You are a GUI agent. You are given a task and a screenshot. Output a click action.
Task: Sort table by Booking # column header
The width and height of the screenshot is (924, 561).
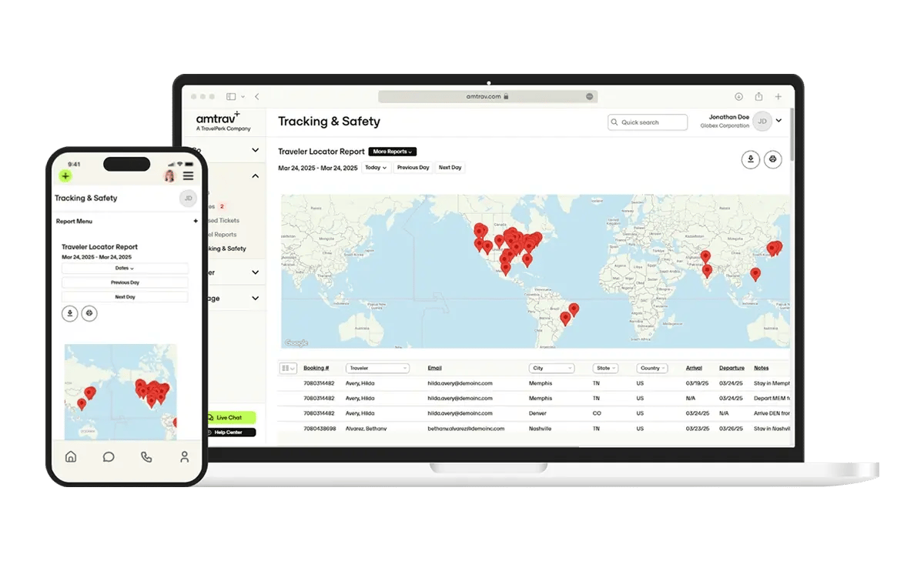pos(316,368)
